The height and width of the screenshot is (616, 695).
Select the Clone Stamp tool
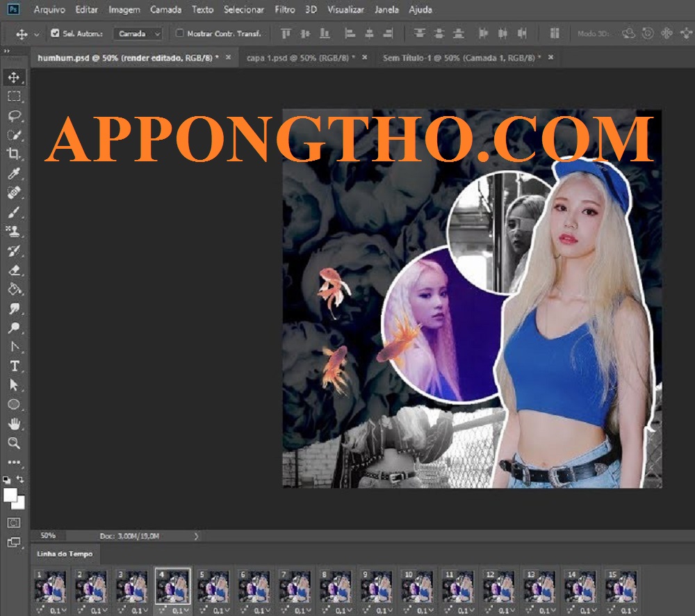[x=14, y=232]
